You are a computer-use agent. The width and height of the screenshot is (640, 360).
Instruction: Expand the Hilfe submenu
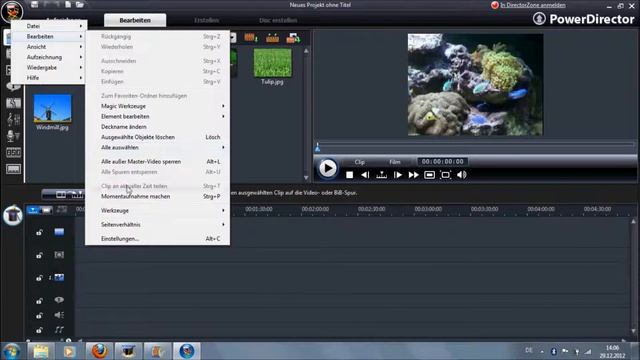tap(49, 78)
